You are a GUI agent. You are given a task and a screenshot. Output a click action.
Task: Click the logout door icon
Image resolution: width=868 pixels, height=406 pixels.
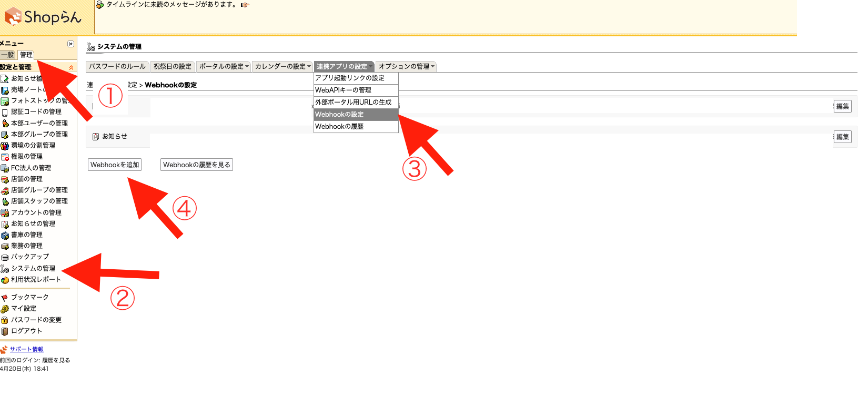5,331
